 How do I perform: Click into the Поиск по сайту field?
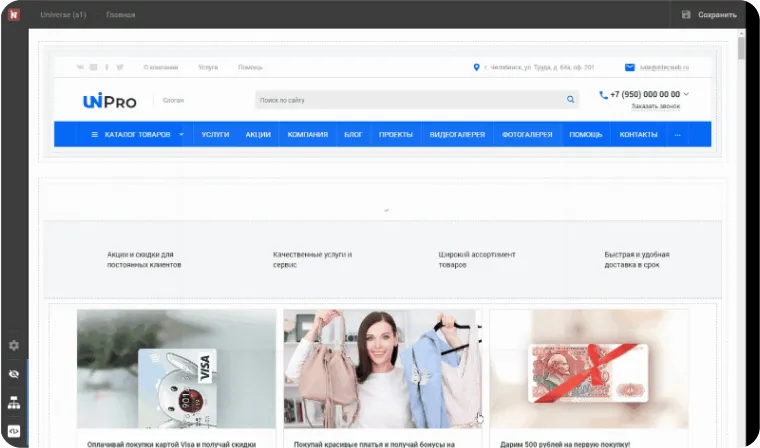click(x=410, y=100)
